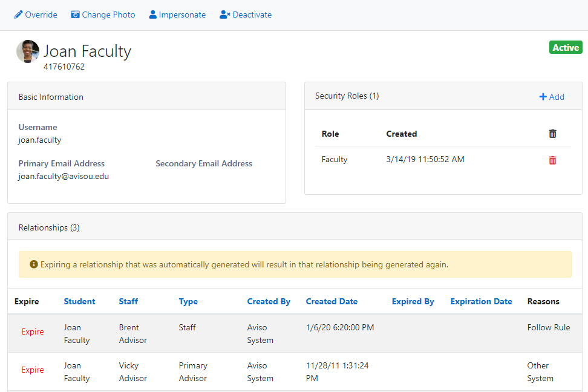Click the Override pencil icon

click(x=18, y=15)
